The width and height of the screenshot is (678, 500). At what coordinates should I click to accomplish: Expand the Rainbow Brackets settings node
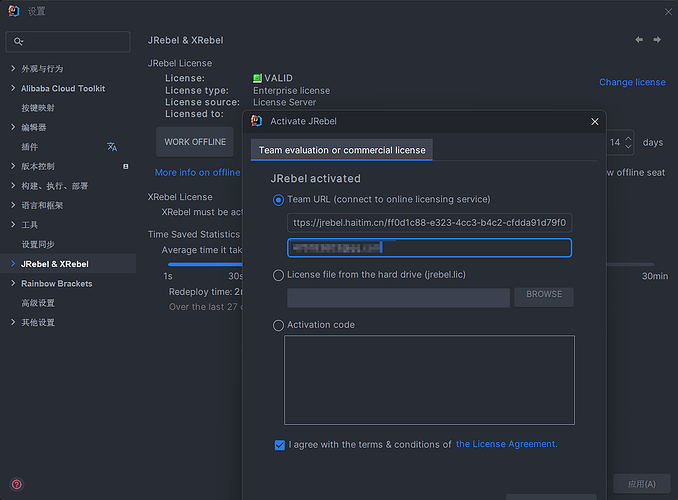13,283
